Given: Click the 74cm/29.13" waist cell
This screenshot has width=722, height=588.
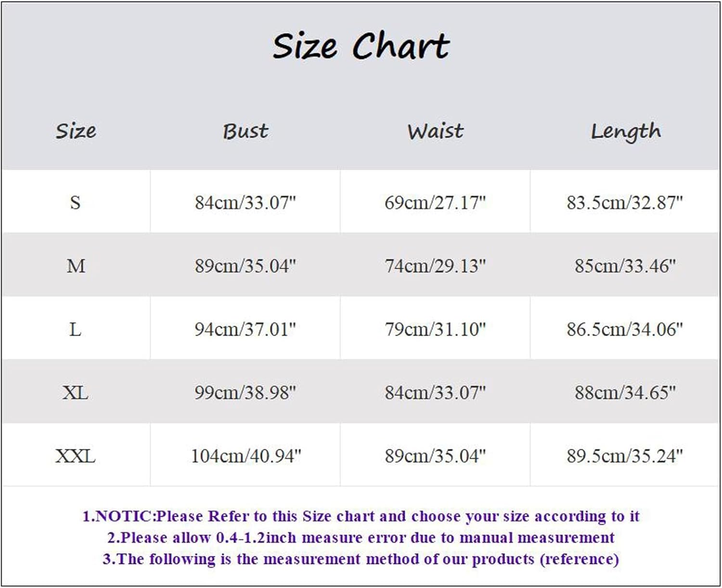Looking at the screenshot, I should 435,266.
